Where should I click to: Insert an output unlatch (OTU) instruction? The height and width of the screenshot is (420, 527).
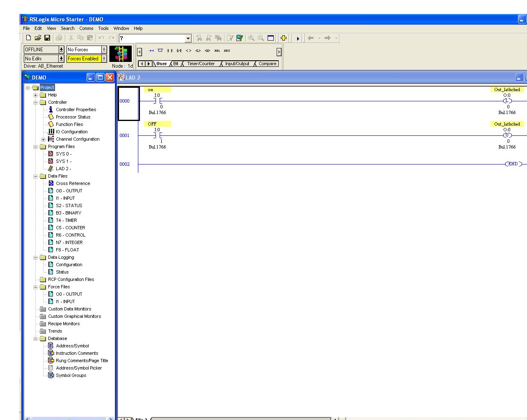207,51
